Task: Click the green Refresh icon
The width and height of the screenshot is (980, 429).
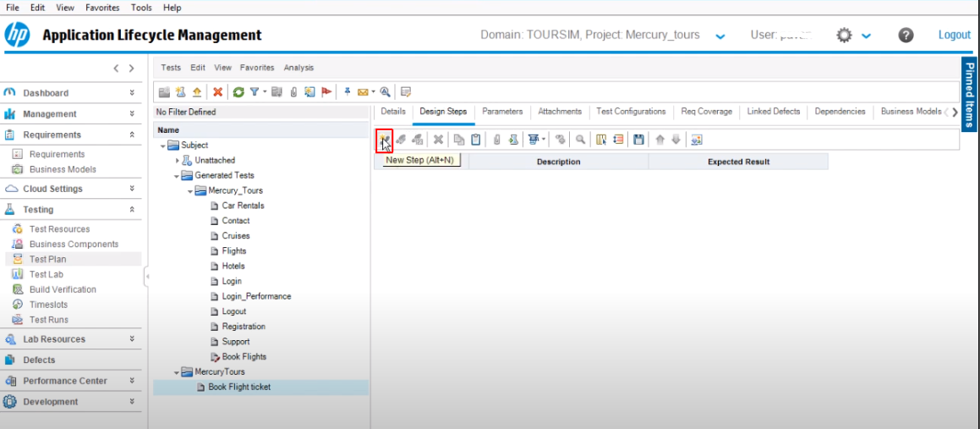Action: click(238, 92)
